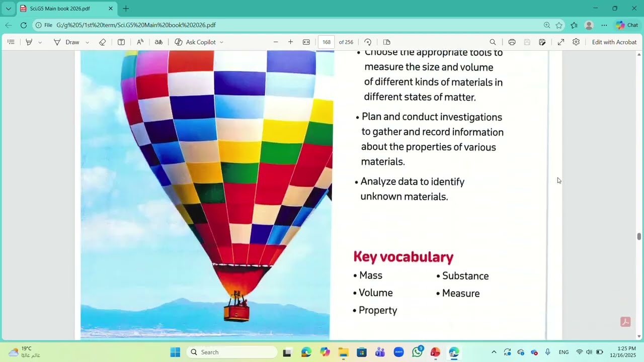Activate the Draw tool
Screen dimensions: 644x362
(x=66, y=42)
